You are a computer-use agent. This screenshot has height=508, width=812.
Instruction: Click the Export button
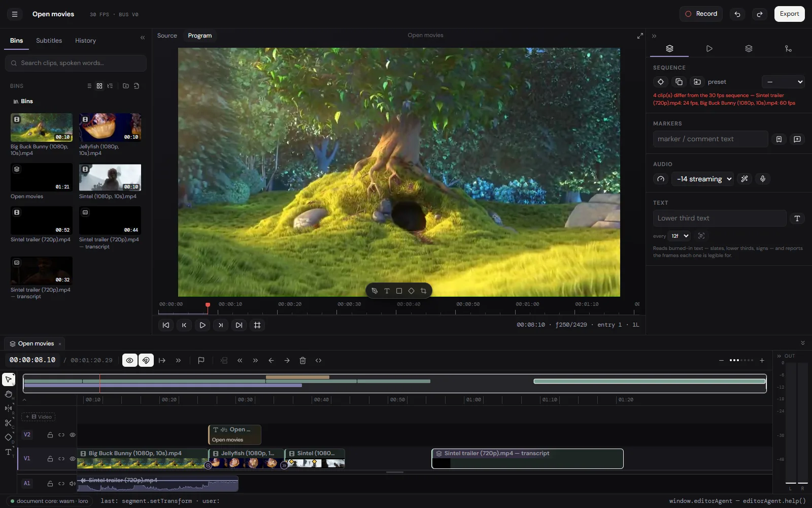(789, 14)
